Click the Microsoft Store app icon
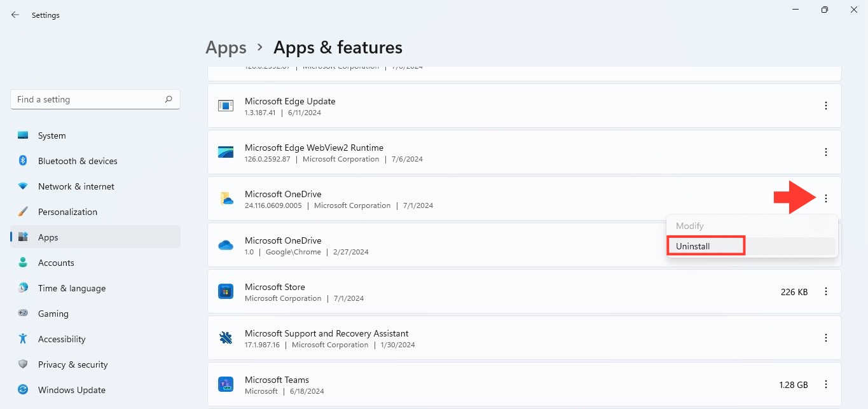This screenshot has width=868, height=409. [226, 291]
